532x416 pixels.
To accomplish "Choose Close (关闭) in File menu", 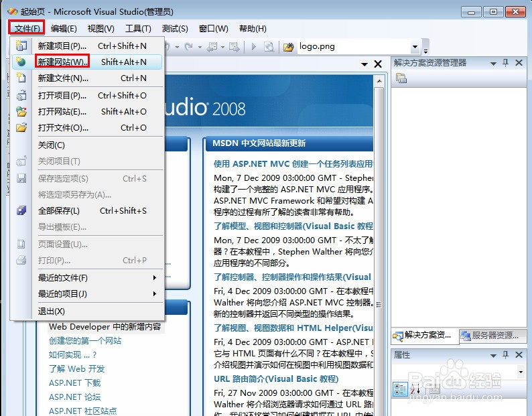I will click(x=88, y=145).
